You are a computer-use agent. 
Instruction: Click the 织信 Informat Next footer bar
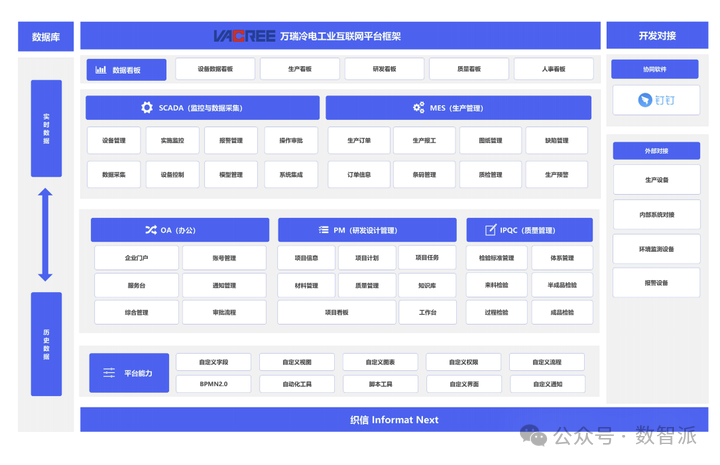(x=394, y=420)
